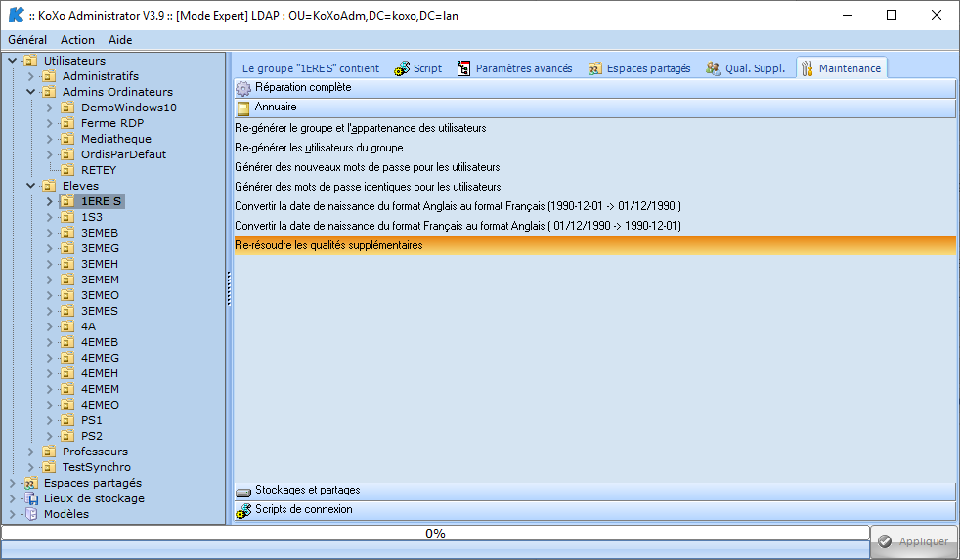Expand the Modèles node
This screenshot has height=560, width=960.
click(13, 514)
